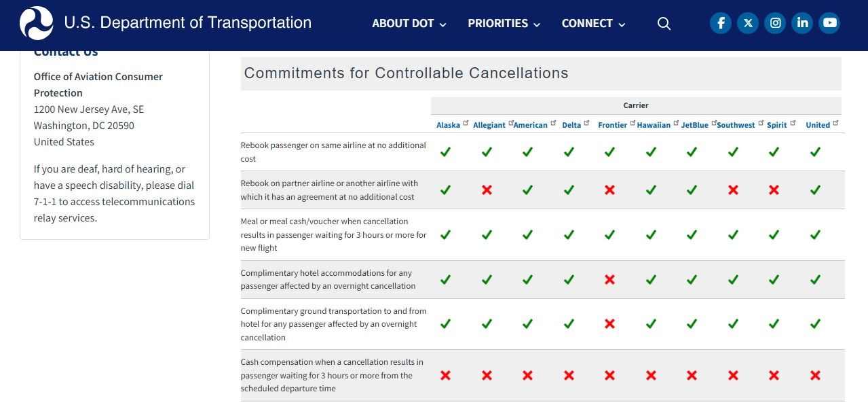Click the Commitments for Controllable Cancellations heading

406,73
